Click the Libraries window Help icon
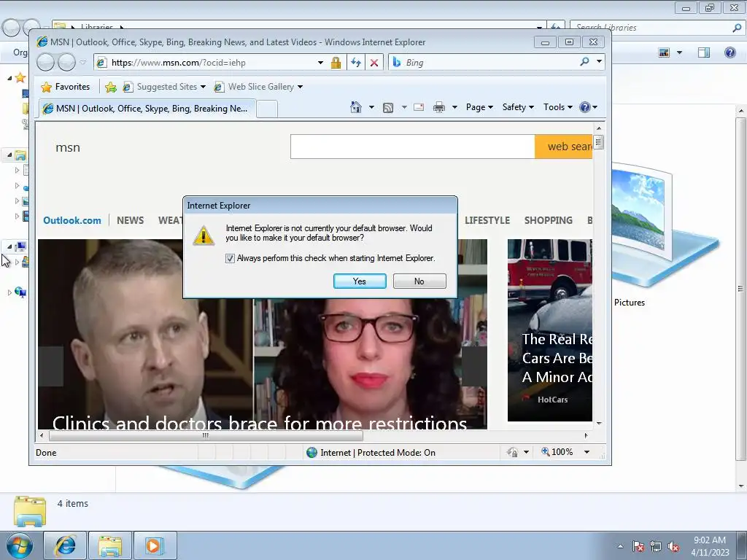Image resolution: width=747 pixels, height=560 pixels. pos(729,52)
